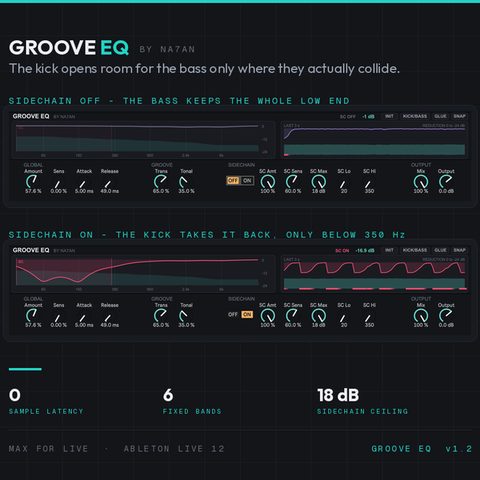
Task: Click the "MAX FOR LIVE" footer text
Action: coord(48,449)
